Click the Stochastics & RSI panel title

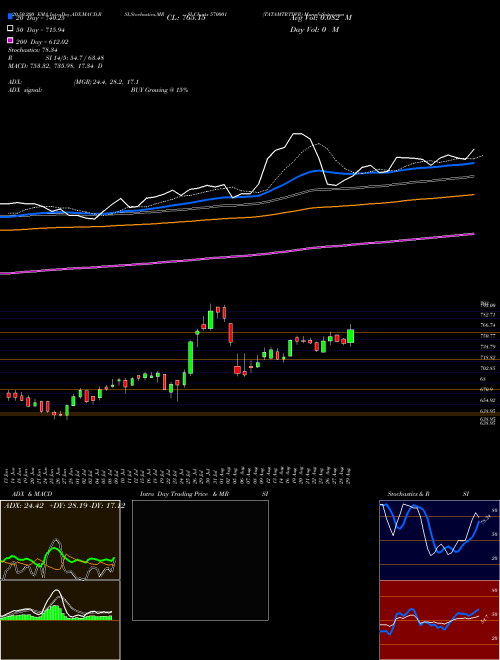coord(428,494)
